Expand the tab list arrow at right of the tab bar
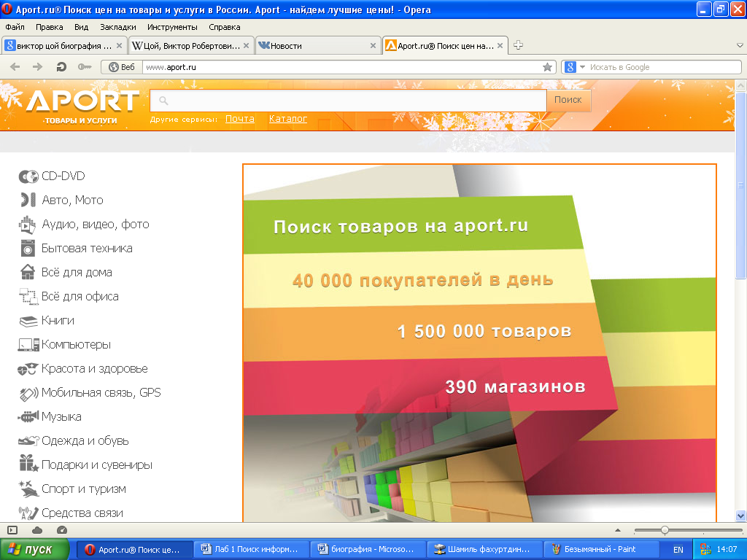Viewport: 747px width, 560px height. pos(740,46)
